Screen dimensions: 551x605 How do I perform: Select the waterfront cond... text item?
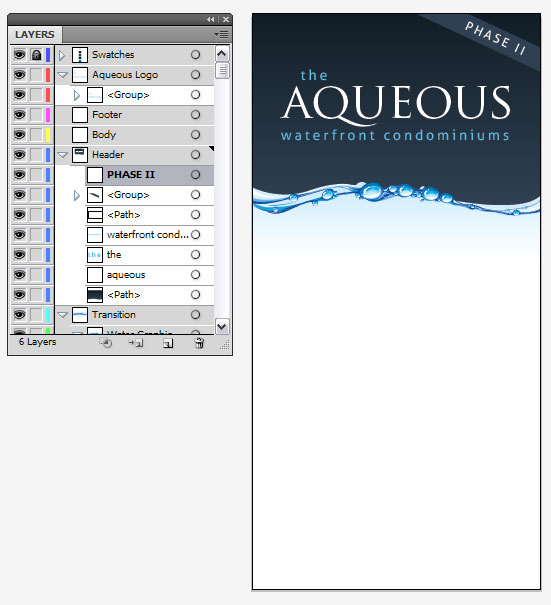(x=148, y=235)
